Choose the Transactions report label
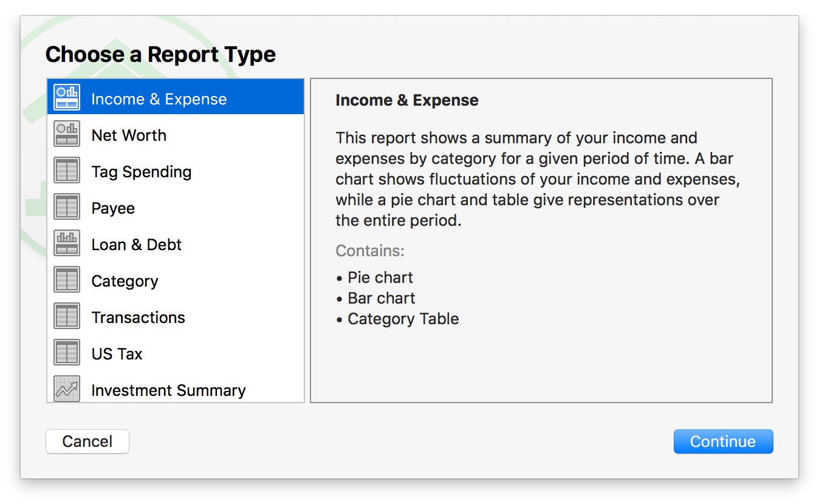This screenshot has width=819, height=504. pos(138,318)
